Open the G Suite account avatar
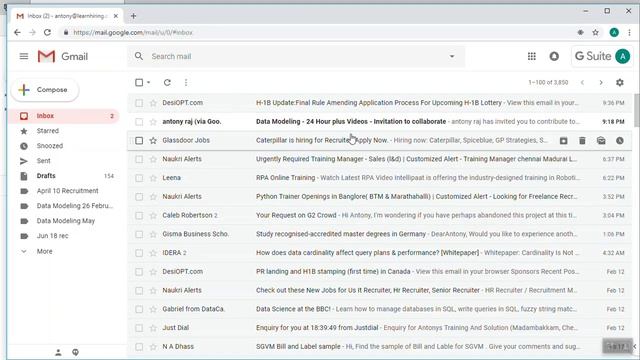This screenshot has width=640, height=360. point(622,56)
